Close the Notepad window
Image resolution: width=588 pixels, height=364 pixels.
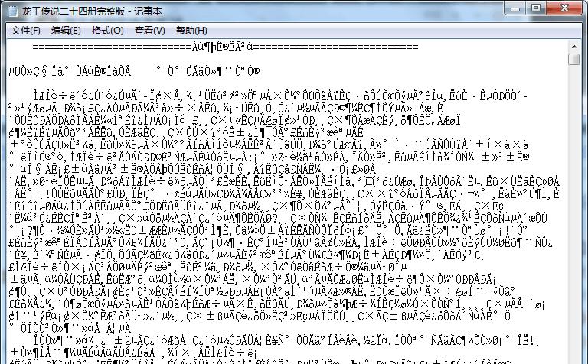pyautogui.click(x=565, y=8)
